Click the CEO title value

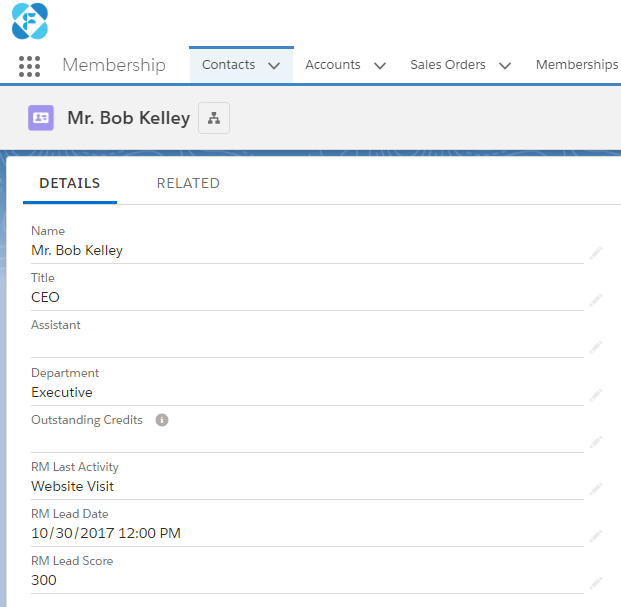click(45, 297)
